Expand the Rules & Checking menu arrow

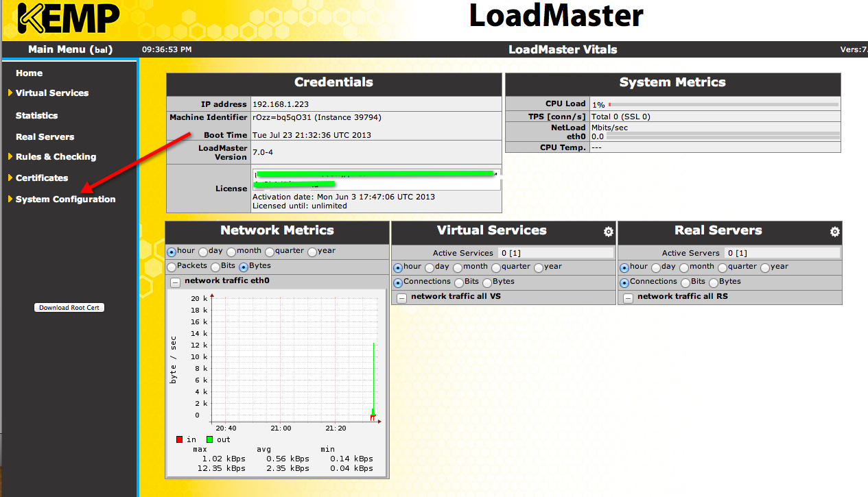click(x=10, y=156)
